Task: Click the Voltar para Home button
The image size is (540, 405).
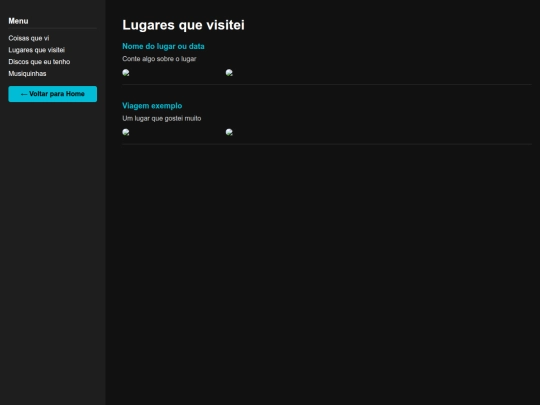Action: 53,94
